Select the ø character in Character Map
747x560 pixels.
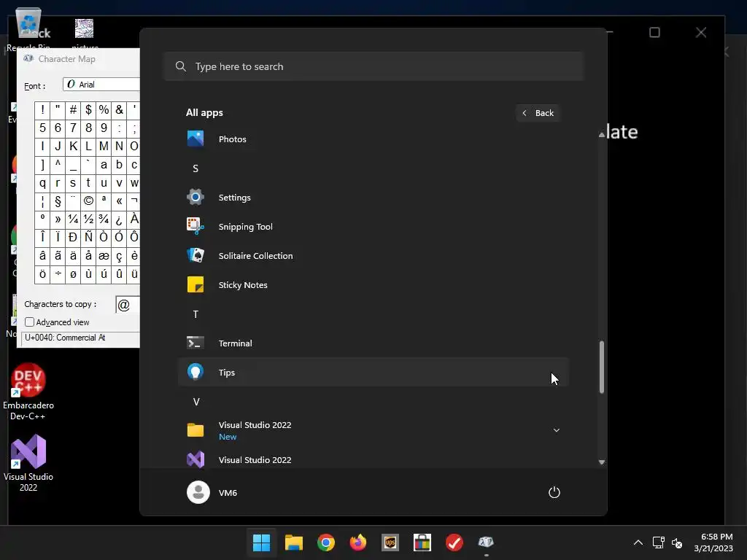[73, 274]
